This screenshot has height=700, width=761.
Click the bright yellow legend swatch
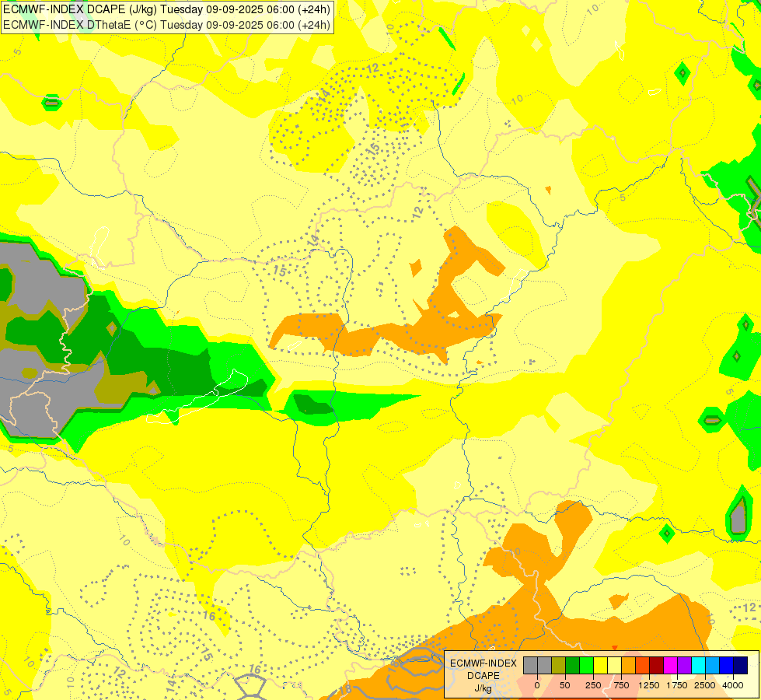(600, 665)
